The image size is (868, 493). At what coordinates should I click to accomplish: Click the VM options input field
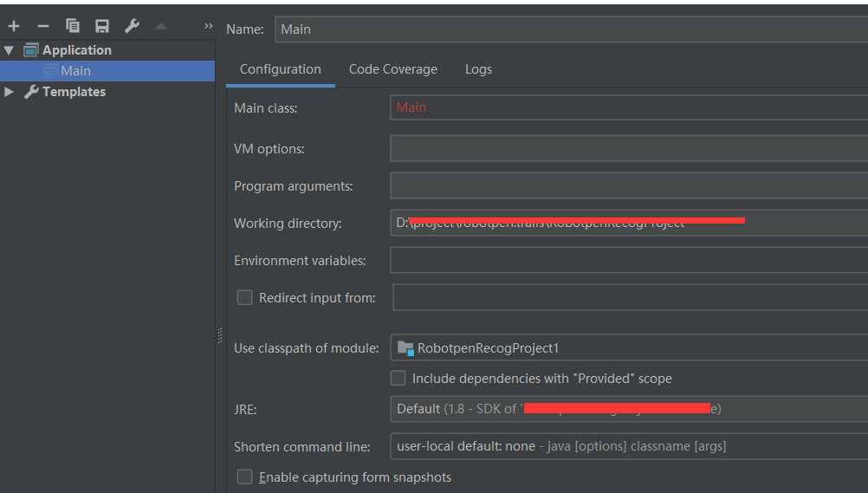(628, 149)
